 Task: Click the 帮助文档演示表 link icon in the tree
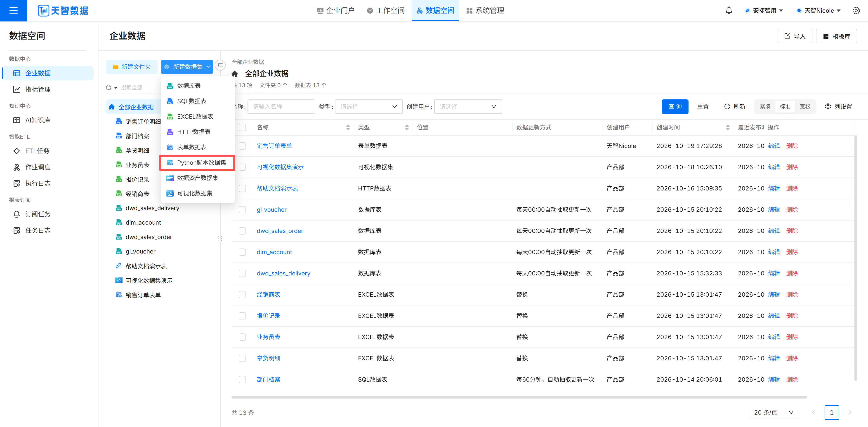click(x=119, y=266)
